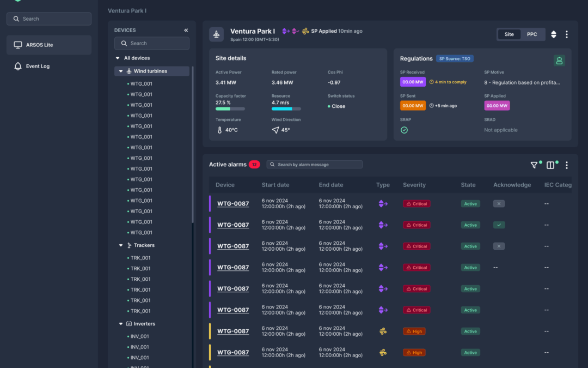
Task: Click the green robot icon in Regulations
Action: click(x=559, y=61)
